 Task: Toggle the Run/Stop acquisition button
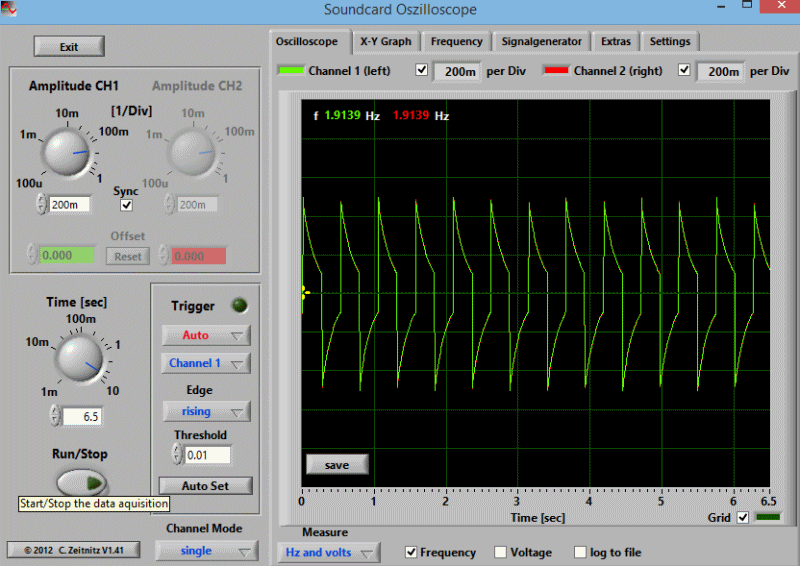tap(82, 482)
